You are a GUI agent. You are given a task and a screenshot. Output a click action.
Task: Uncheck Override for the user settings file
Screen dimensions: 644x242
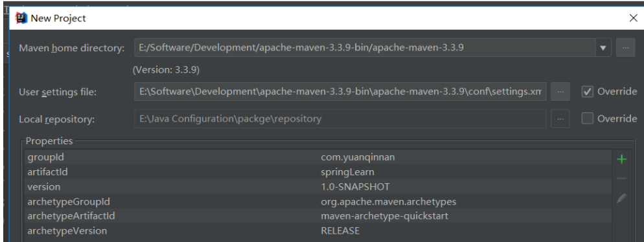[x=588, y=91]
